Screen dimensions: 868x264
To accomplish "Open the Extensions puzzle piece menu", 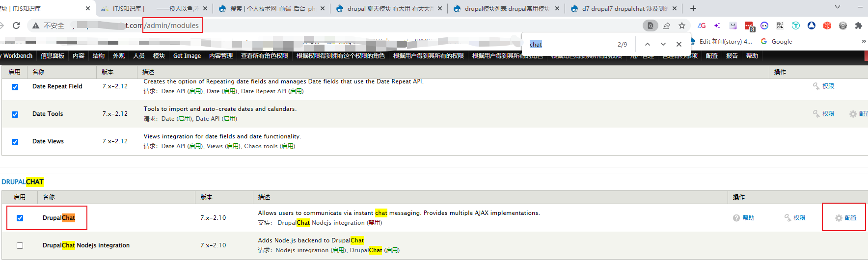I will point(859,26).
